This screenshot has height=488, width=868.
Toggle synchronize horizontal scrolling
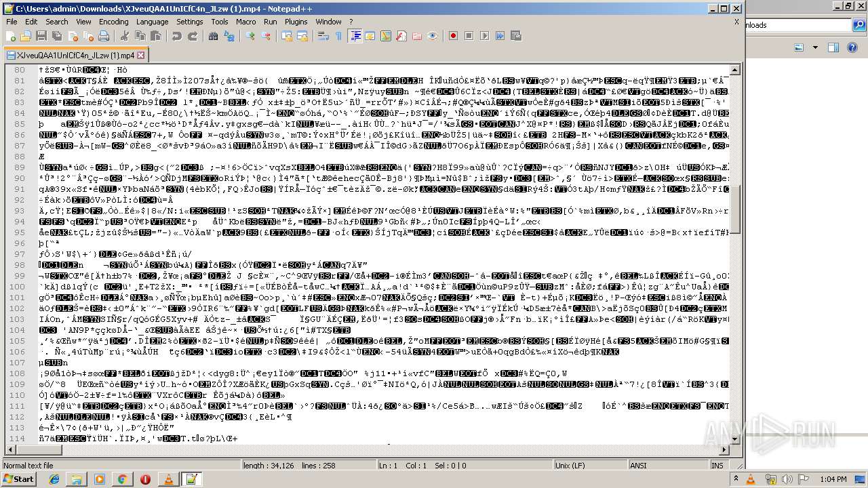point(302,36)
